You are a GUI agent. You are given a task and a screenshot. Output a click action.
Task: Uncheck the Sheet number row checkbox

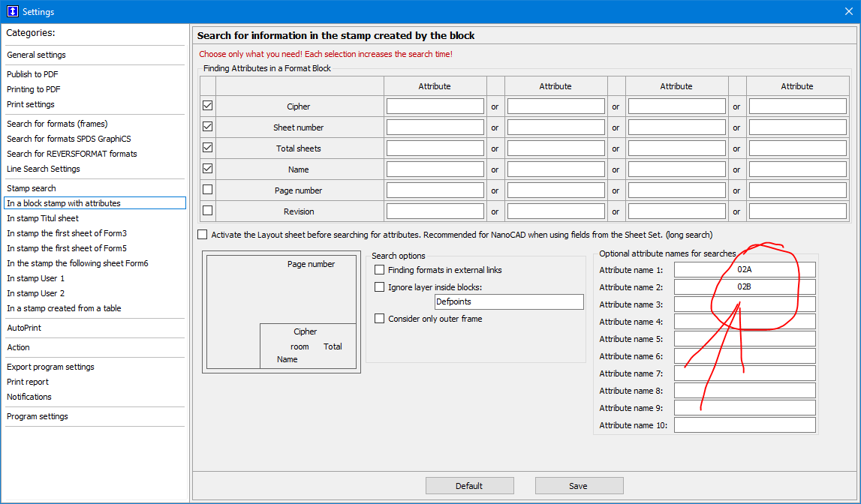[x=208, y=126]
